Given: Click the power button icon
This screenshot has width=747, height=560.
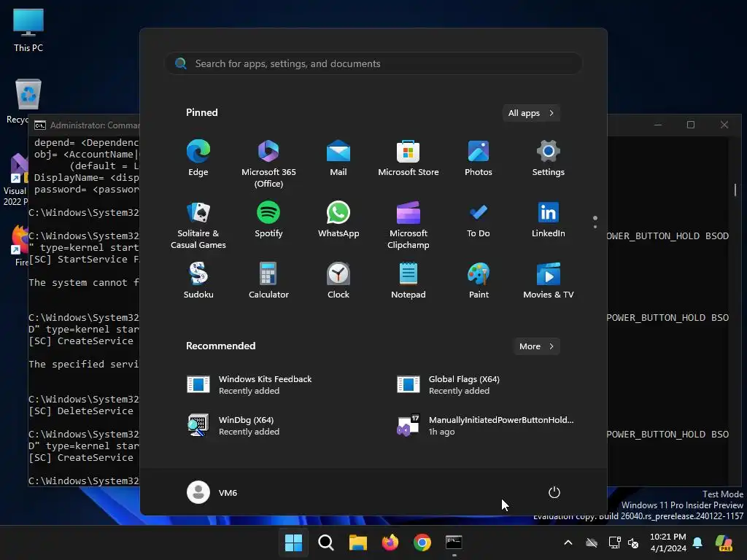Looking at the screenshot, I should (554, 492).
